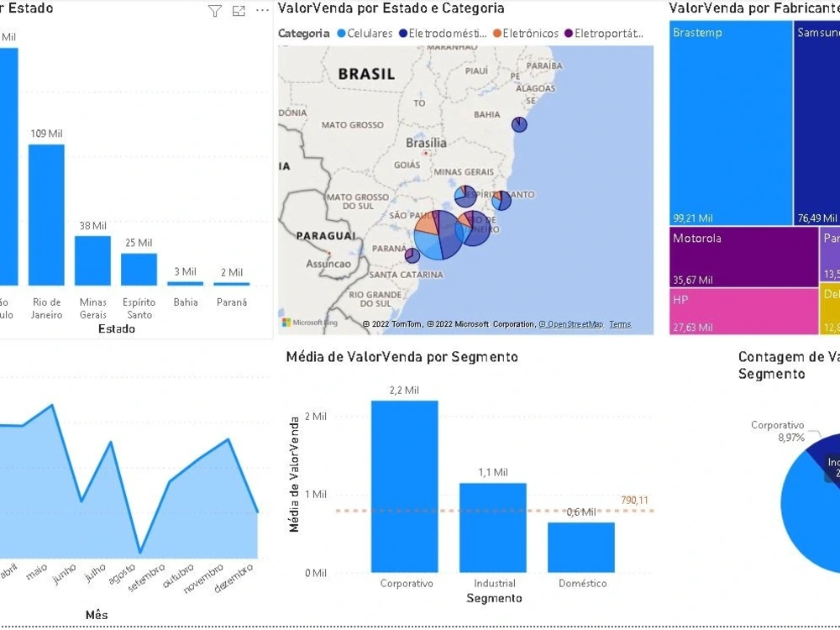Click the Terms link on the map
This screenshot has width=840, height=630.
[x=619, y=323]
